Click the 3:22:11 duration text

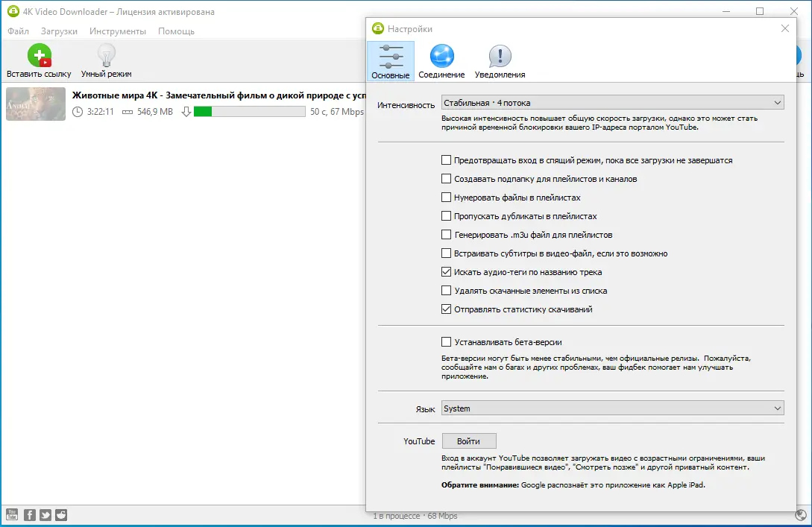[x=101, y=111]
